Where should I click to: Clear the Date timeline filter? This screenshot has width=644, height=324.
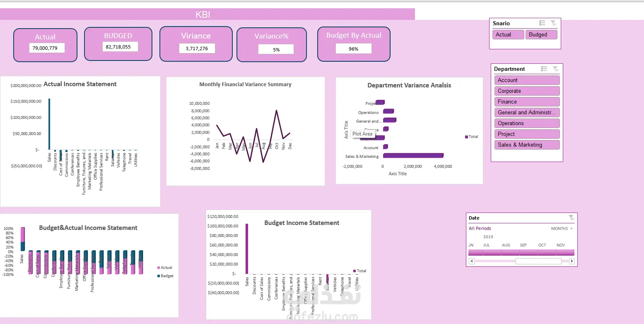coord(571,218)
